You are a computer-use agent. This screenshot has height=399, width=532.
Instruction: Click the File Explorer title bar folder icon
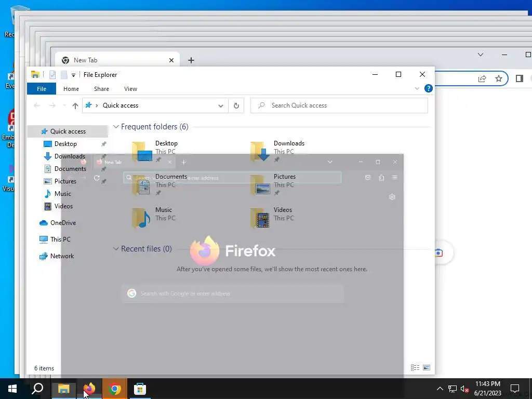(x=35, y=75)
